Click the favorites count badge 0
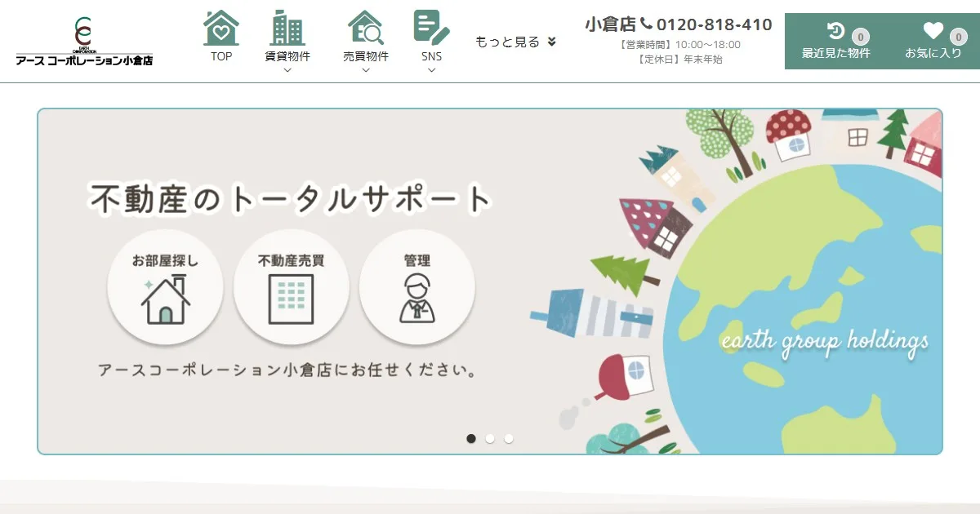980x514 pixels. coord(958,37)
